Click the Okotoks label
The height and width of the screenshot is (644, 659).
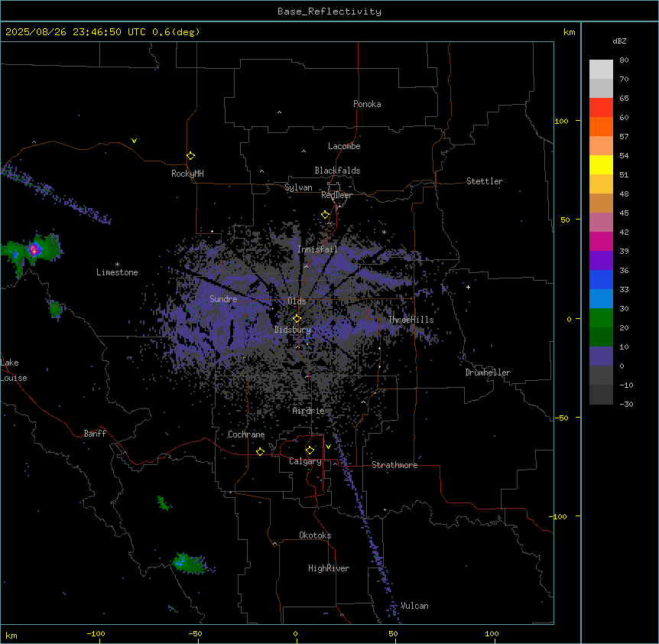coord(315,535)
